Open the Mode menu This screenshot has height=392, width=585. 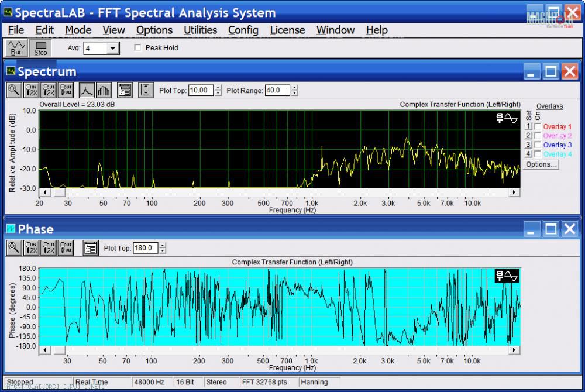(78, 30)
